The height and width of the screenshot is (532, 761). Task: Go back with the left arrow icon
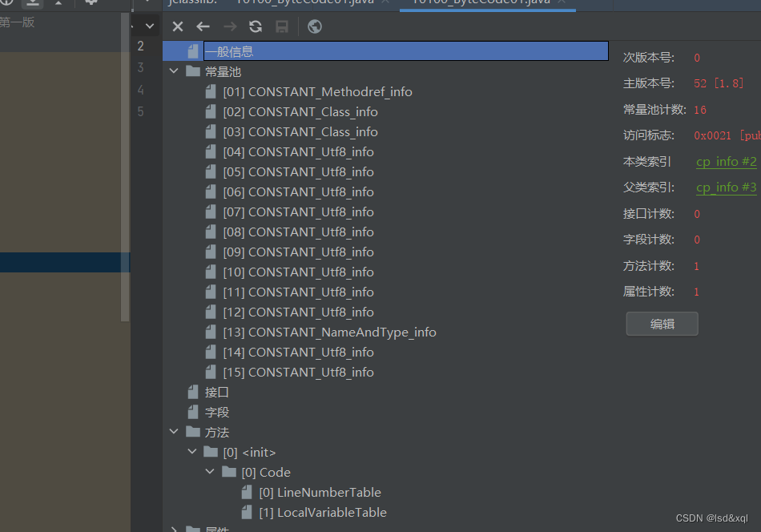[203, 26]
